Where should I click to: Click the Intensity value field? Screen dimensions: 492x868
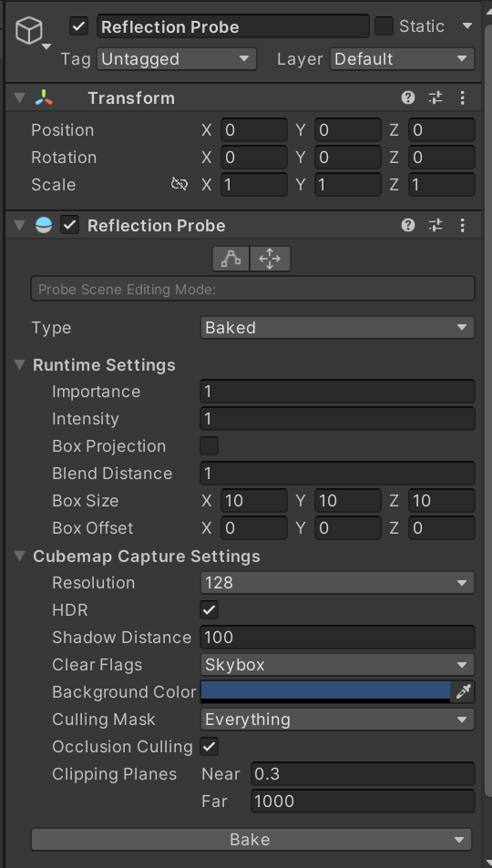point(337,418)
